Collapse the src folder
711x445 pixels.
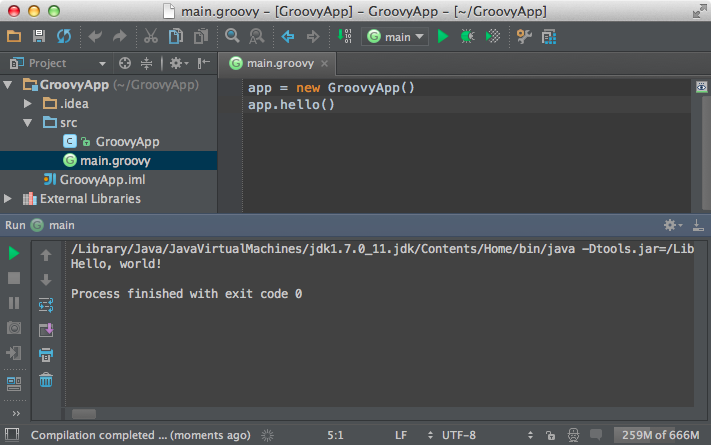tap(28, 123)
